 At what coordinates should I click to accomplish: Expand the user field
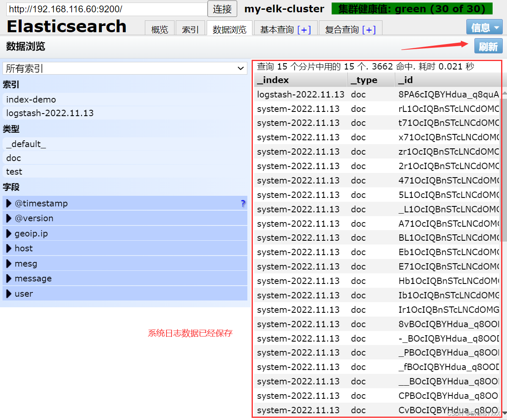125,293
